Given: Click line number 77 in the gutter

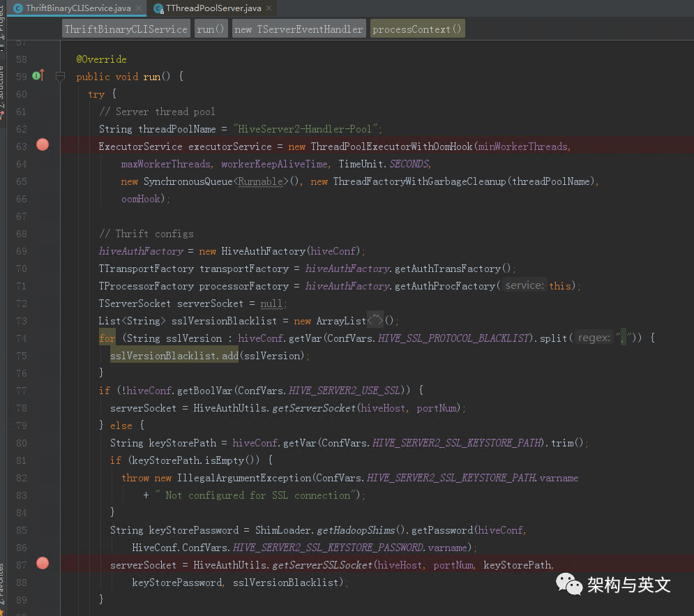Looking at the screenshot, I should [21, 391].
